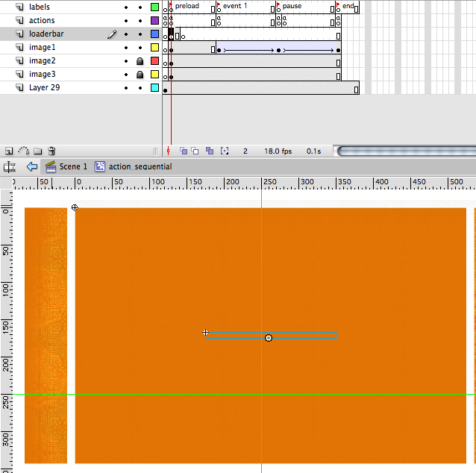Jump to the preload frame label

187,6
